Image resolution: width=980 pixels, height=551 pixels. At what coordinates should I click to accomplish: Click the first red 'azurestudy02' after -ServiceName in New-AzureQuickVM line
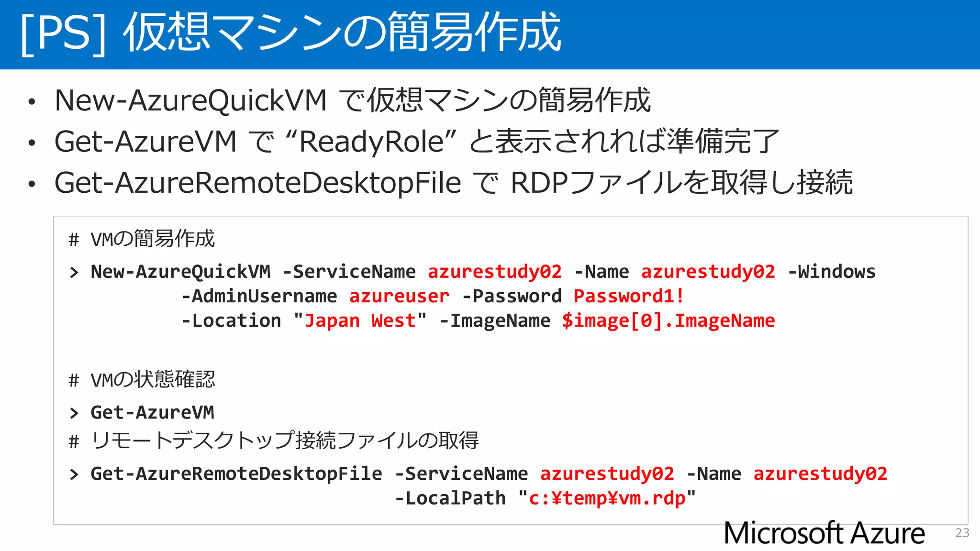pos(495,272)
